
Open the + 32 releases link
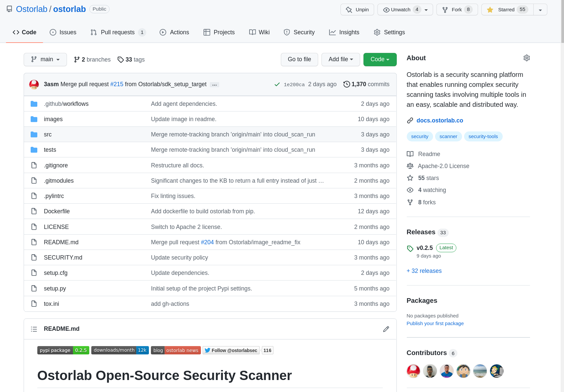click(x=424, y=271)
